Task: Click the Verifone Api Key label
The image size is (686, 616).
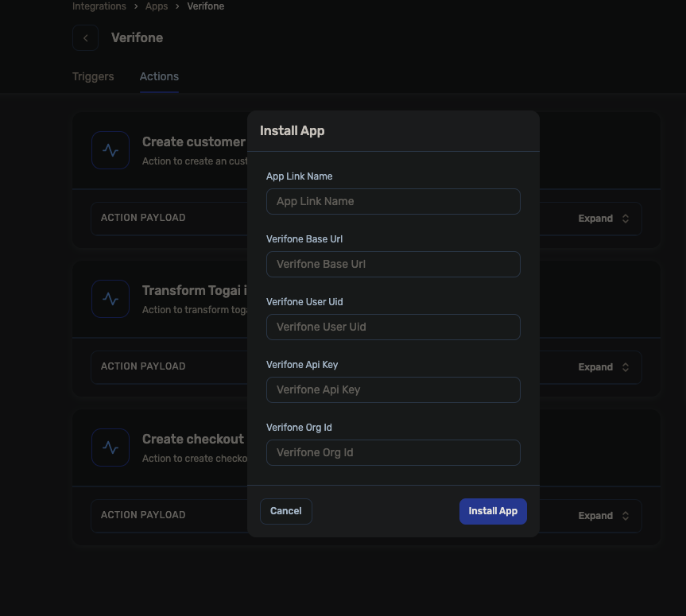Action: point(302,365)
